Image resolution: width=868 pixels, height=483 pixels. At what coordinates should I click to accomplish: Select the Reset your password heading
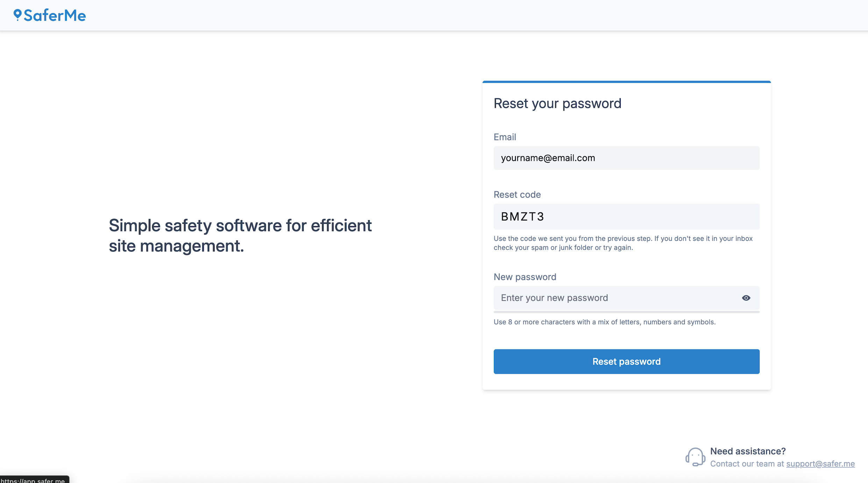[557, 103]
